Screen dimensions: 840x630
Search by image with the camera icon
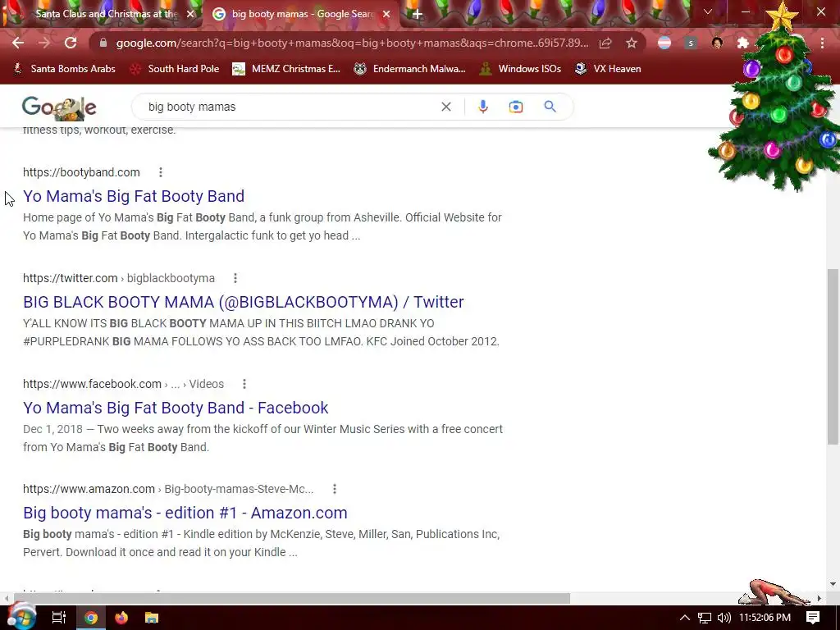[515, 107]
